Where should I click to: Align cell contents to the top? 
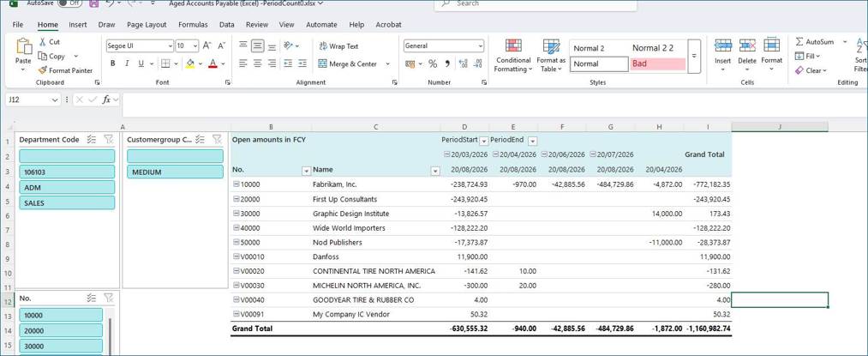(243, 46)
